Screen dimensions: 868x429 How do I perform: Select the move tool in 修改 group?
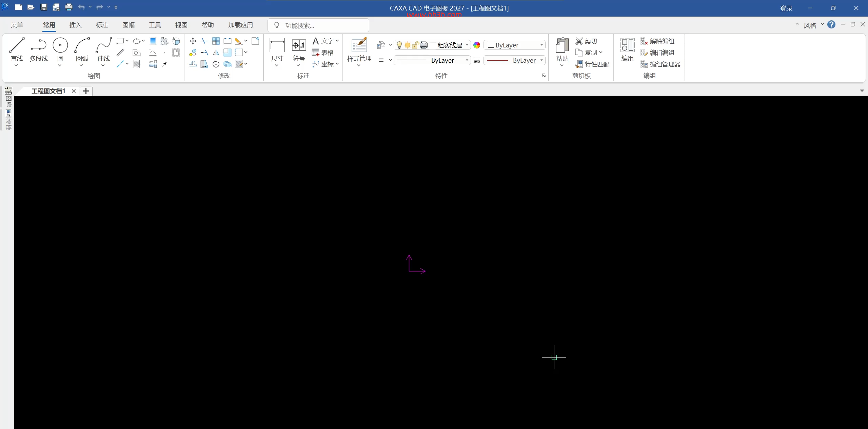193,41
